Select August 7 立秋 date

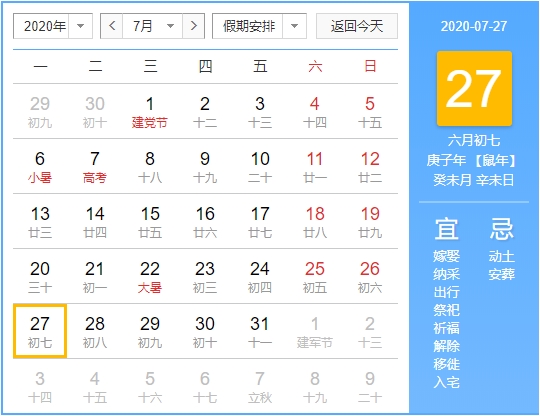[x=260, y=387]
